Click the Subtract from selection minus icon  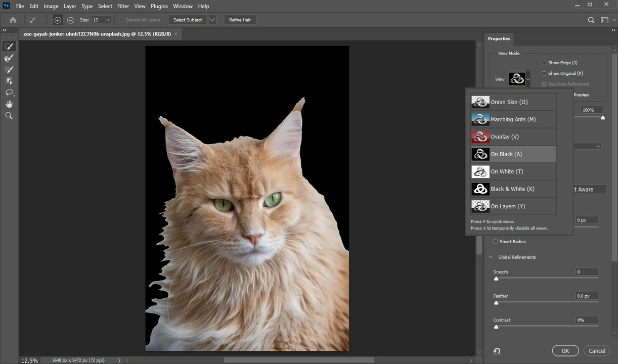[x=70, y=20]
